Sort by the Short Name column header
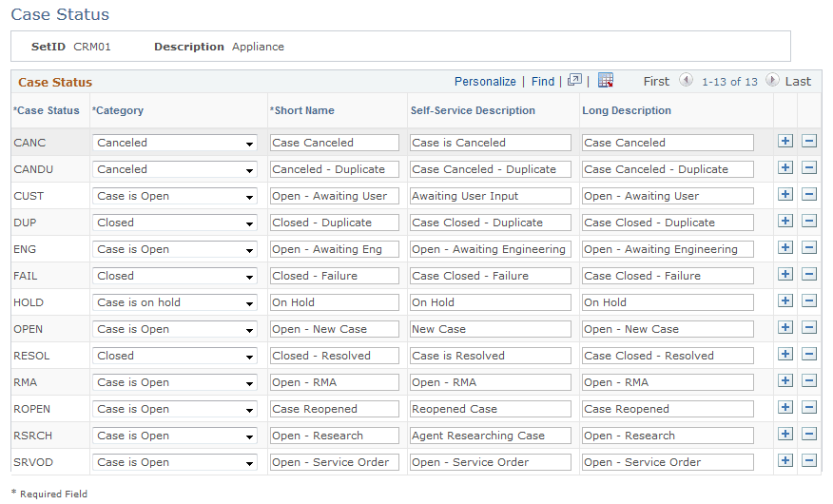This screenshot has width=833, height=504. click(x=302, y=110)
